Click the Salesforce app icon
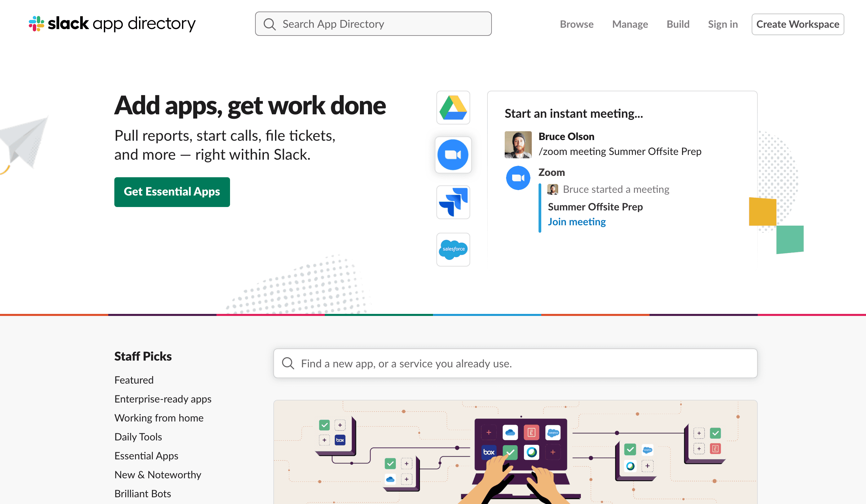 pos(453,249)
